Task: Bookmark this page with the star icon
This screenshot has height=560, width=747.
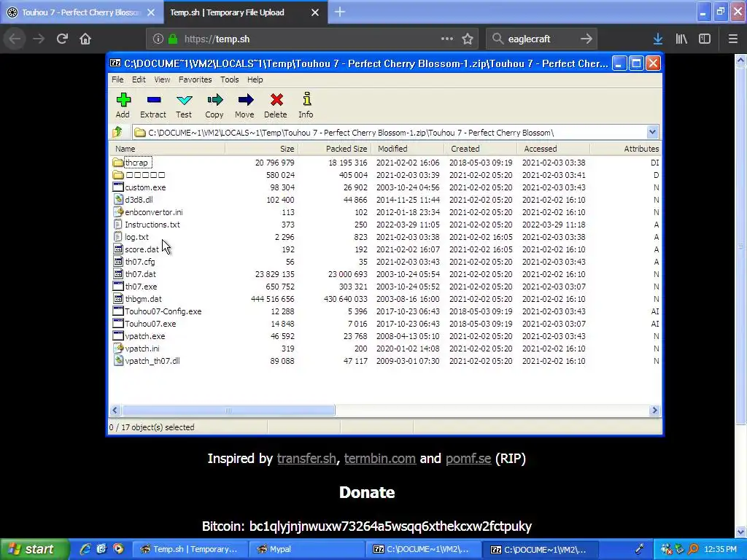Action: 468,39
